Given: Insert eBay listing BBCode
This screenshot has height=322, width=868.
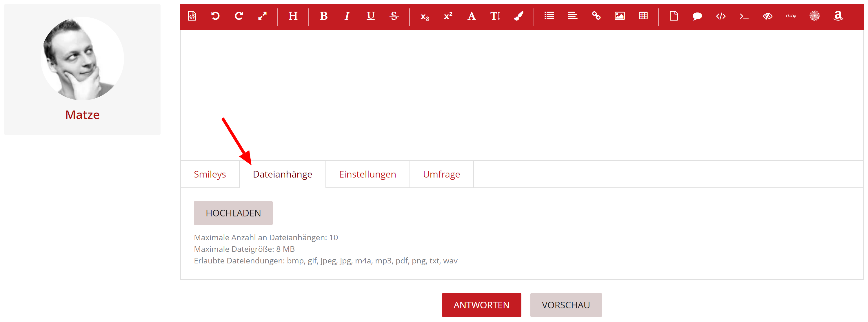Looking at the screenshot, I should point(791,16).
